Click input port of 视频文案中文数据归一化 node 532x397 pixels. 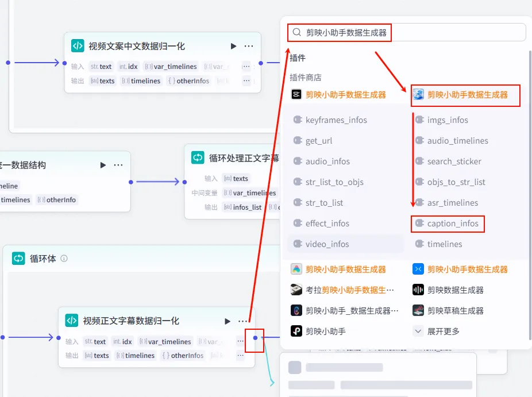pyautogui.click(x=64, y=63)
